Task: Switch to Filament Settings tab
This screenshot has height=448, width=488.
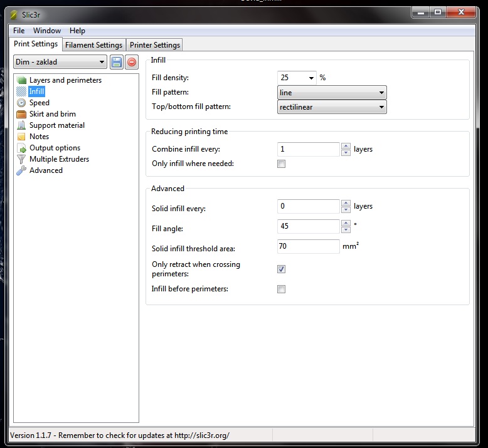Action: pos(93,45)
